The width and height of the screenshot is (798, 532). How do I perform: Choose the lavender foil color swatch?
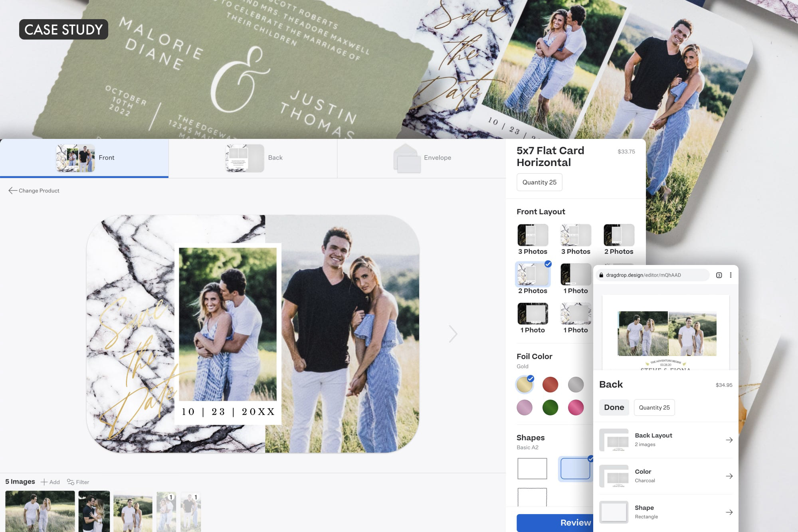[525, 407]
